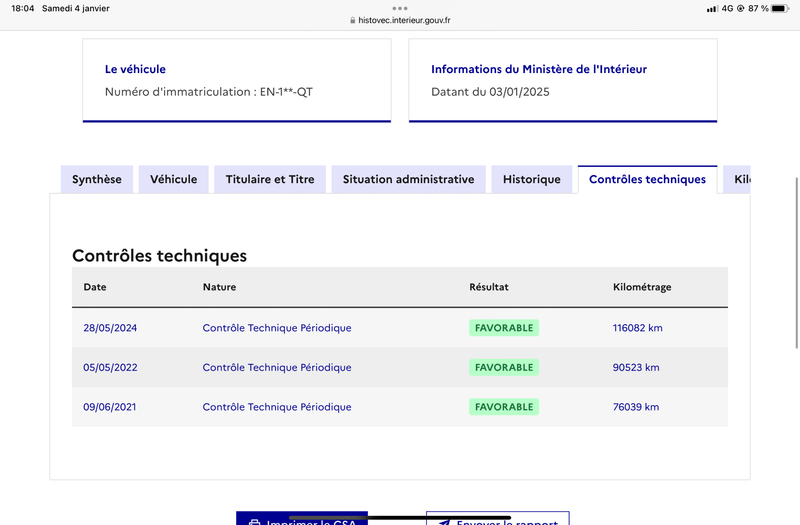The width and height of the screenshot is (800, 525).
Task: Click FAVORABLE badge for 09/06/2021
Action: click(504, 407)
